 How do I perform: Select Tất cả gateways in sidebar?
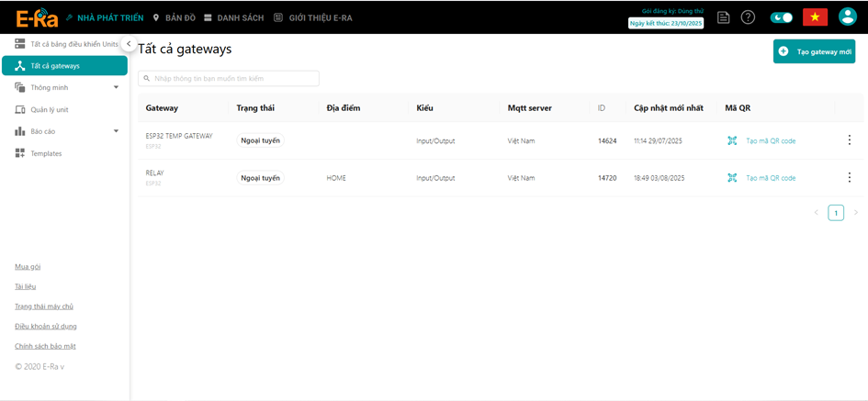pyautogui.click(x=65, y=66)
